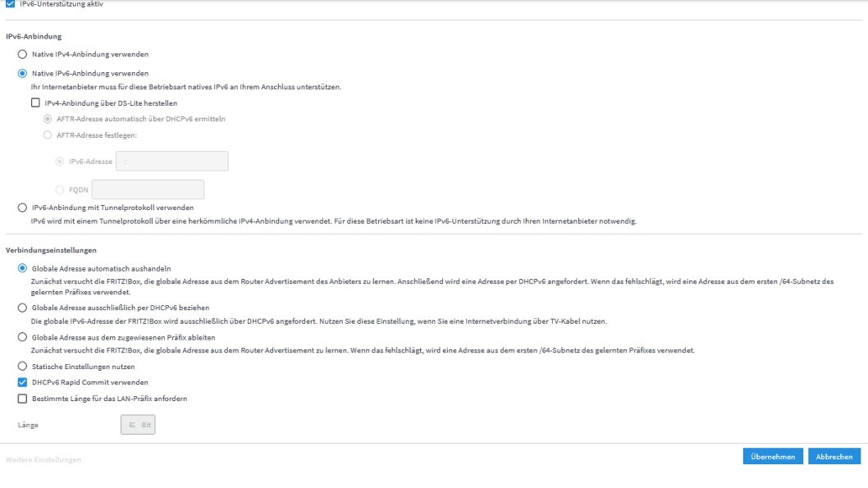Choose AFTR-Adresse automatisch über DHCPv6 ermitteln
This screenshot has height=488, width=868.
click(48, 119)
